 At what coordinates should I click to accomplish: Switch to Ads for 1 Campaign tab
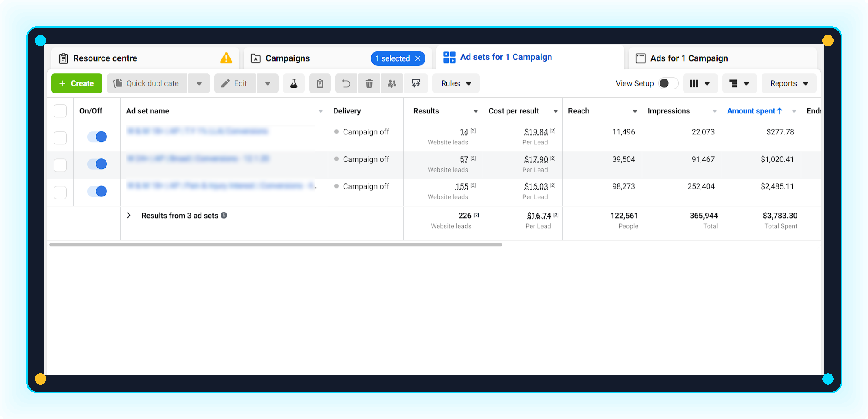click(689, 58)
